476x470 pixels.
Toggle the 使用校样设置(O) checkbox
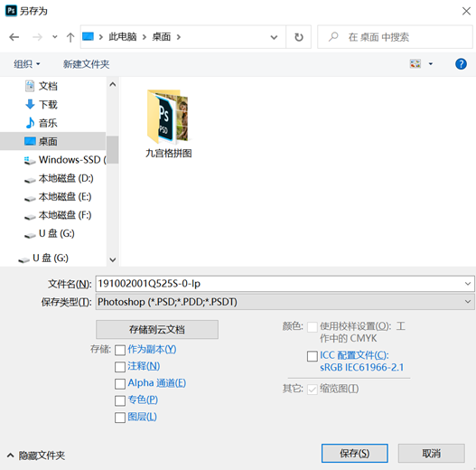tap(313, 327)
